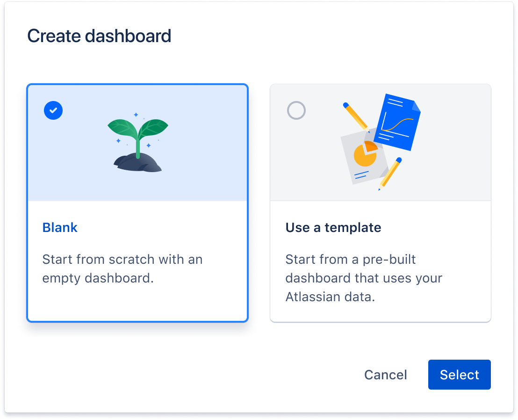Click the Use a template heading text
518x420 pixels.
coord(333,227)
